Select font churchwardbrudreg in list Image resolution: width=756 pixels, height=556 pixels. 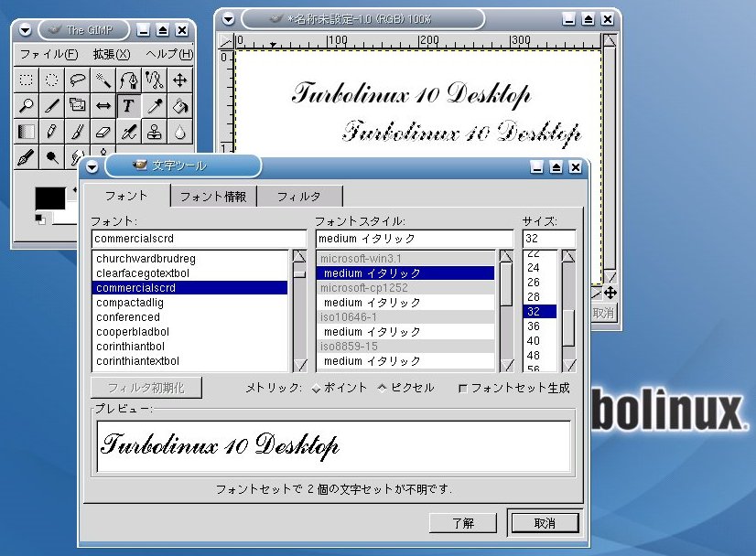[x=190, y=259]
